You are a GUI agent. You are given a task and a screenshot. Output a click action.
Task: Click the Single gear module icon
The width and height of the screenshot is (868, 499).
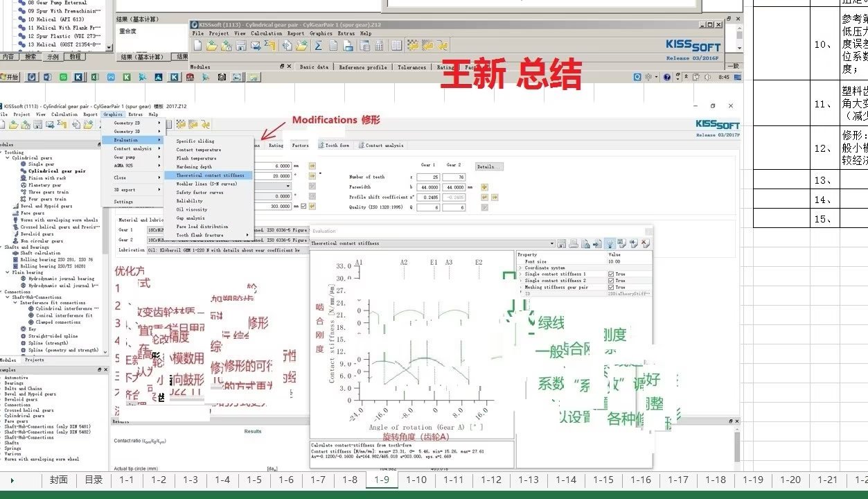[x=24, y=164]
